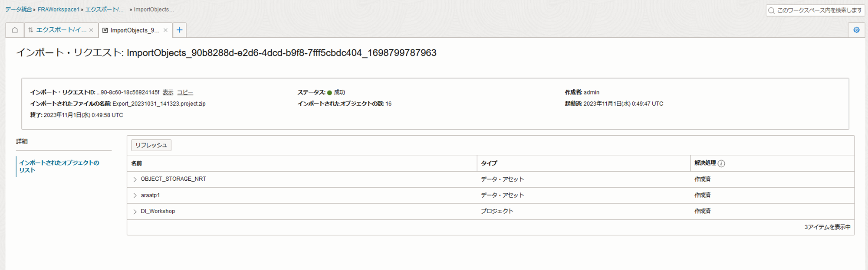Click the ImportObjects tab icon
Screen dimensions: 868x270
click(105, 30)
